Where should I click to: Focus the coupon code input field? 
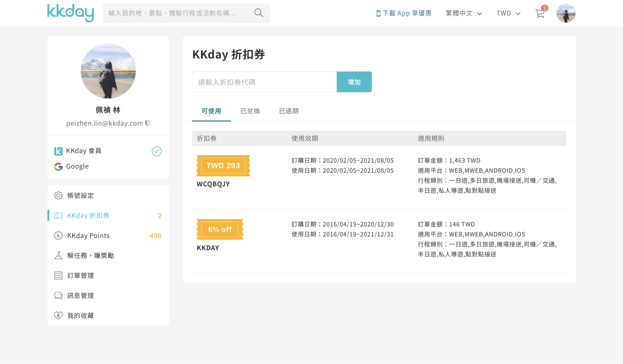[264, 82]
